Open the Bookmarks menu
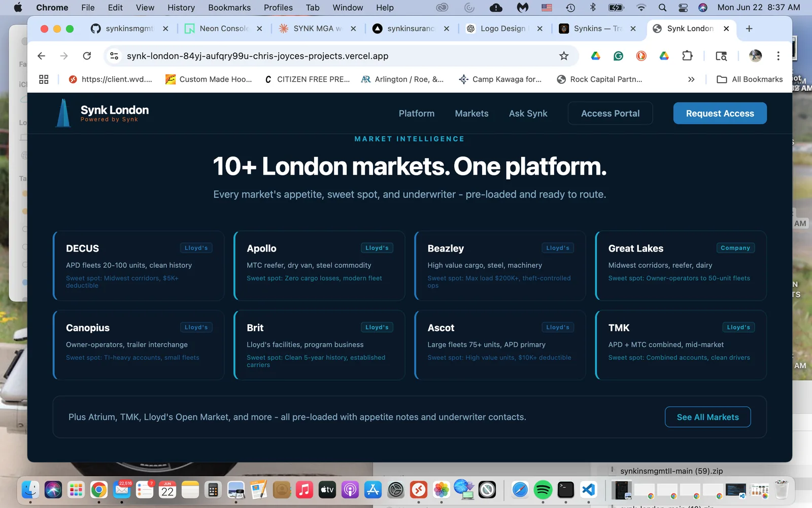 [x=229, y=8]
